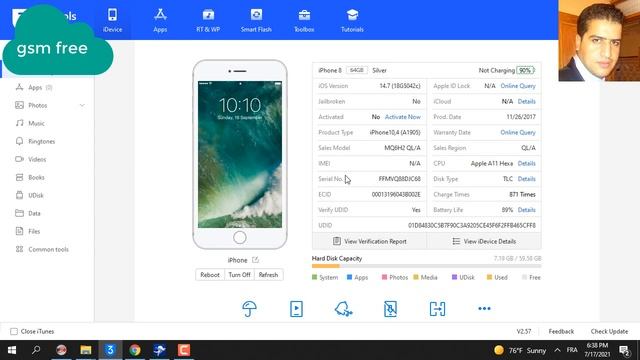Viewport: 640px width, 360px height.
Task: Click View iDevice Details button
Action: point(484,241)
